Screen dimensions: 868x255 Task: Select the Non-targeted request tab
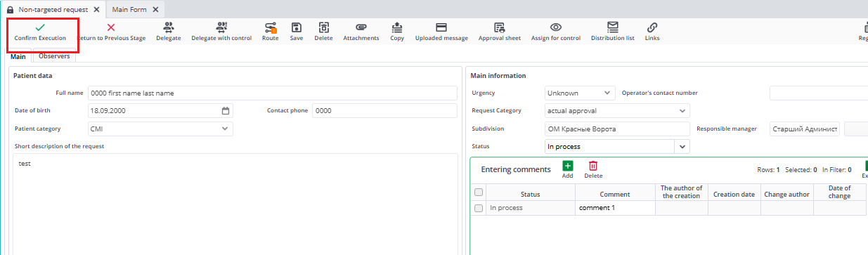point(53,10)
